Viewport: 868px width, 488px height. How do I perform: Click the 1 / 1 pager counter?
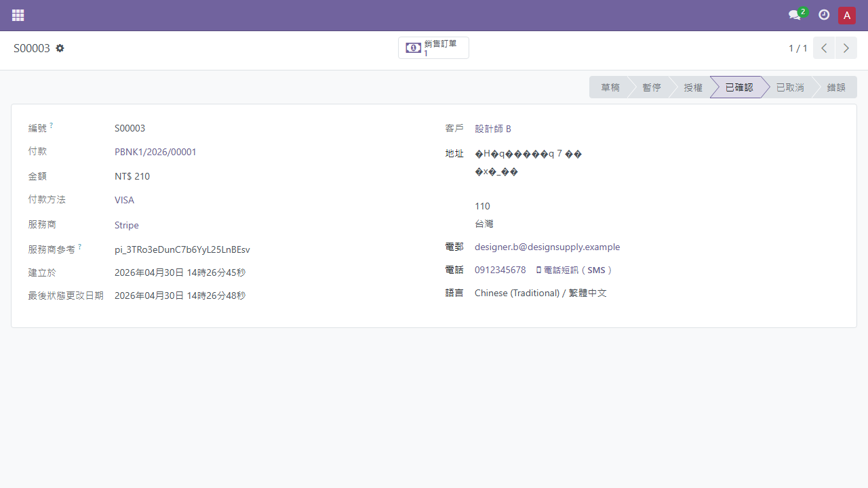click(797, 48)
